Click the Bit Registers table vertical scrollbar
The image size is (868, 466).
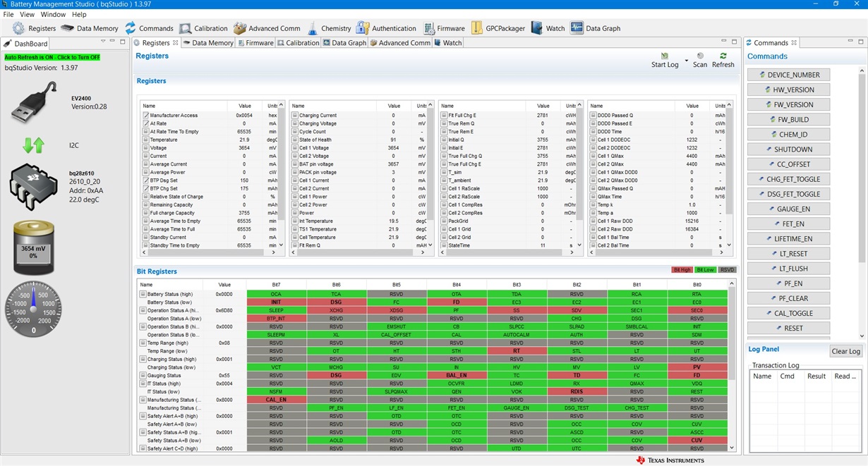click(731, 365)
